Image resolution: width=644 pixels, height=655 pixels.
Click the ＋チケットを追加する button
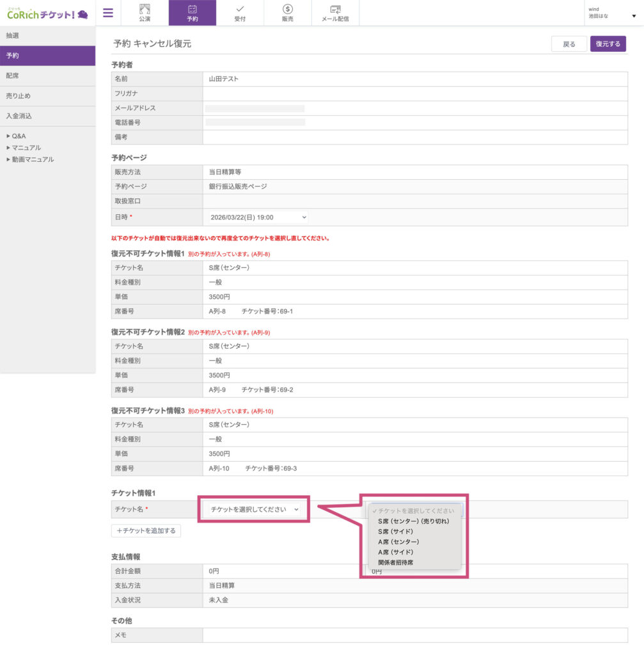[146, 530]
